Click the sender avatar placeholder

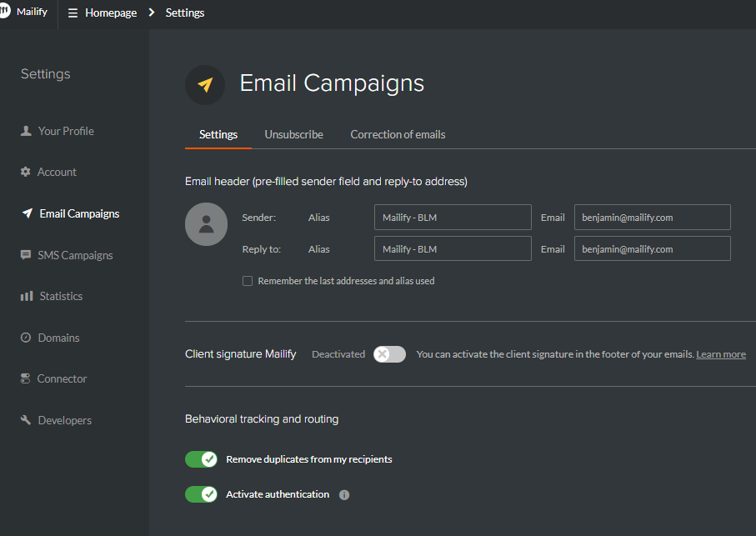[x=207, y=224]
